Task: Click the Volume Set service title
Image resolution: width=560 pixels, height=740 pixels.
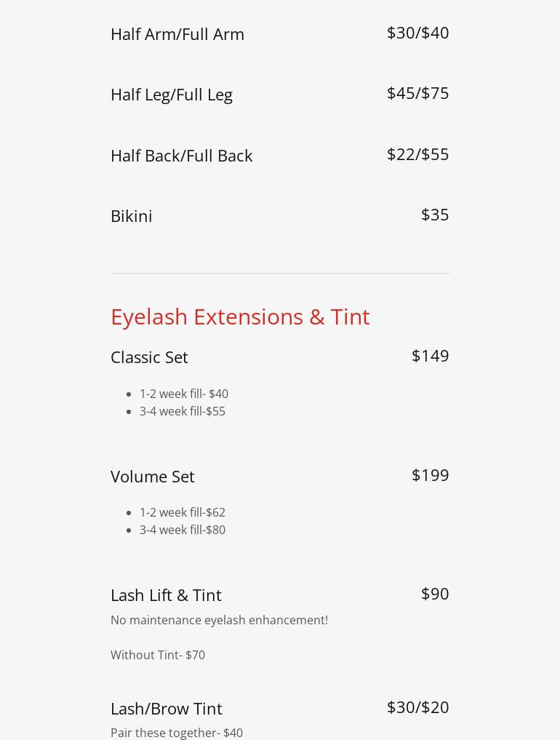Action: point(153,477)
